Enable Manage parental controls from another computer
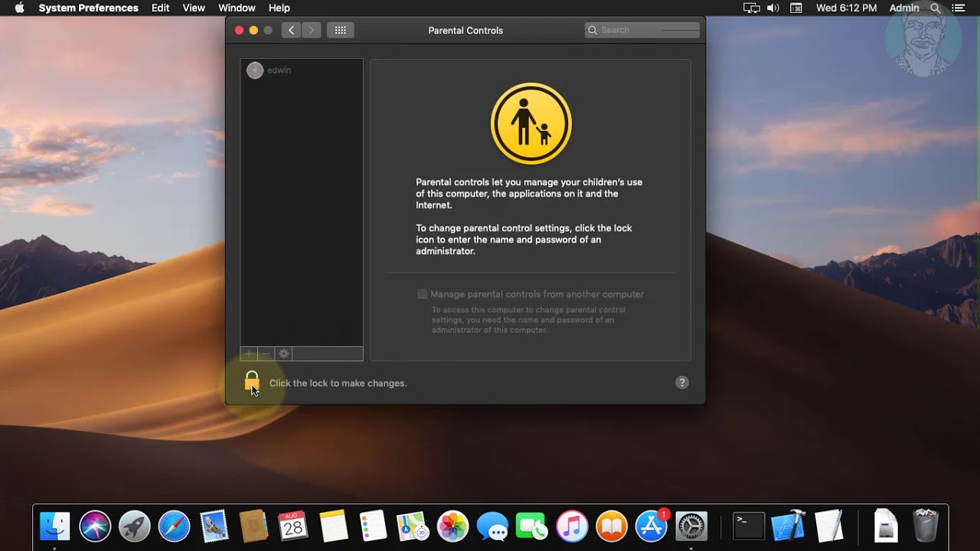 point(422,294)
